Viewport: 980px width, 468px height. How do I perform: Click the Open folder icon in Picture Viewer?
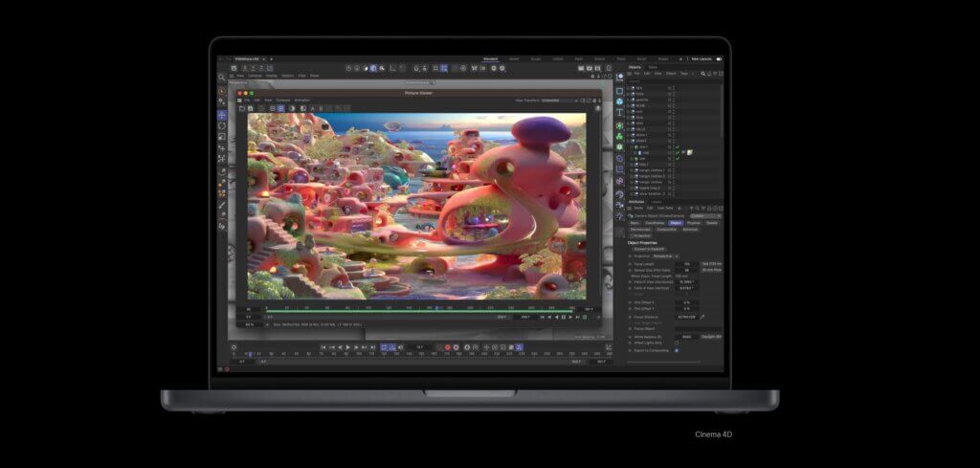242,108
